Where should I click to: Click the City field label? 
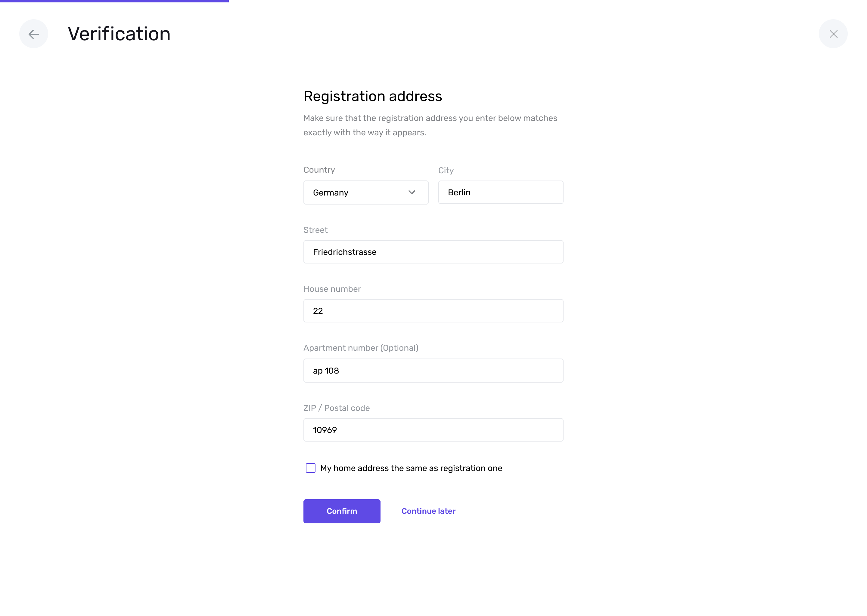pyautogui.click(x=446, y=170)
